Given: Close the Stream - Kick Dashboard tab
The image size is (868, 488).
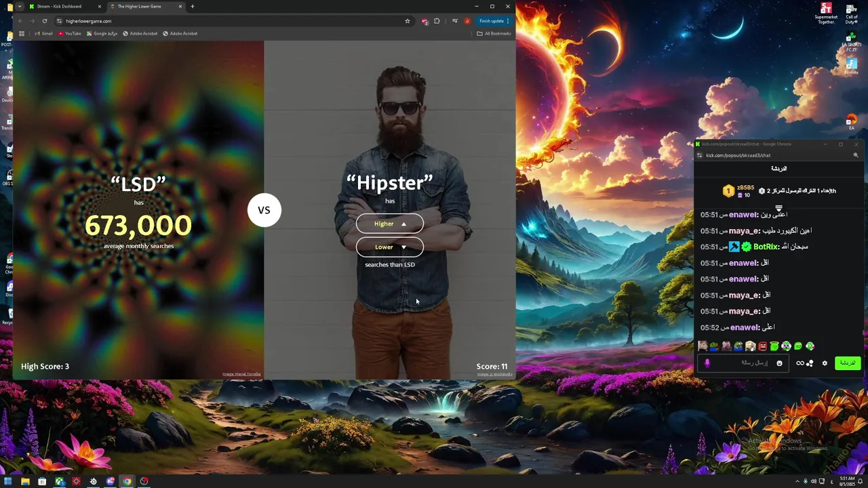Looking at the screenshot, I should click(100, 6).
